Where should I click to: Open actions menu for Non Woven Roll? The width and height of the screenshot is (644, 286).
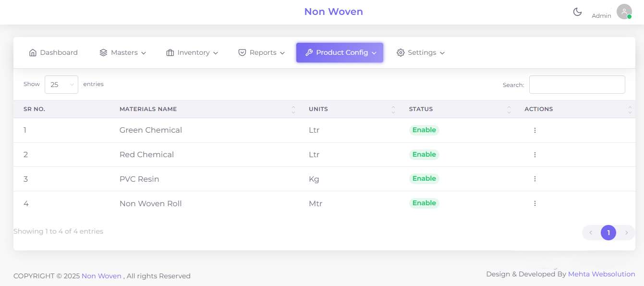pyautogui.click(x=535, y=203)
